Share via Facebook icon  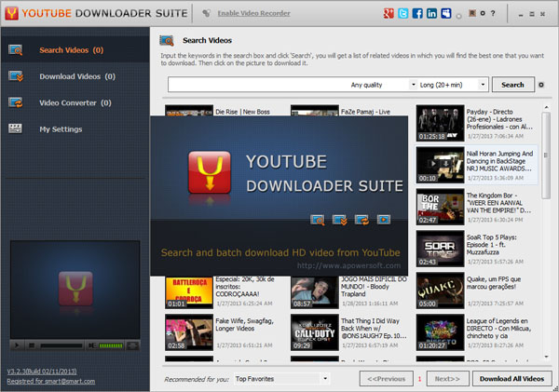[x=417, y=13]
